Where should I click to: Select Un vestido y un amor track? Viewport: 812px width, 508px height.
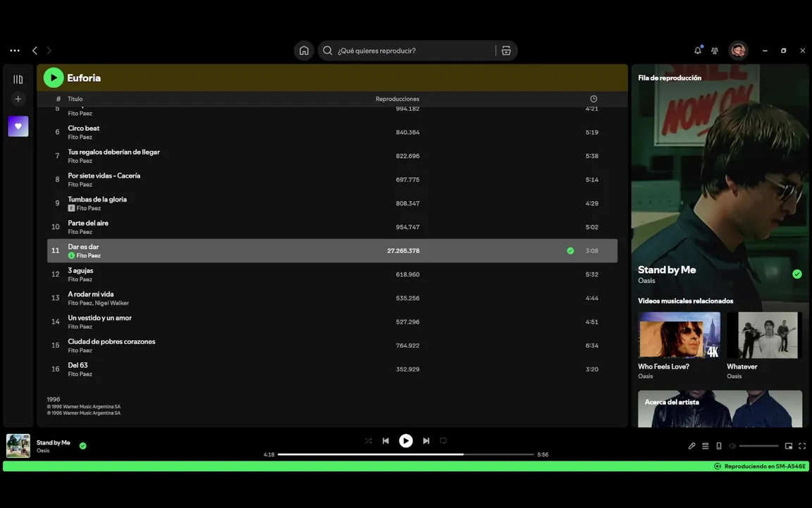click(x=332, y=322)
